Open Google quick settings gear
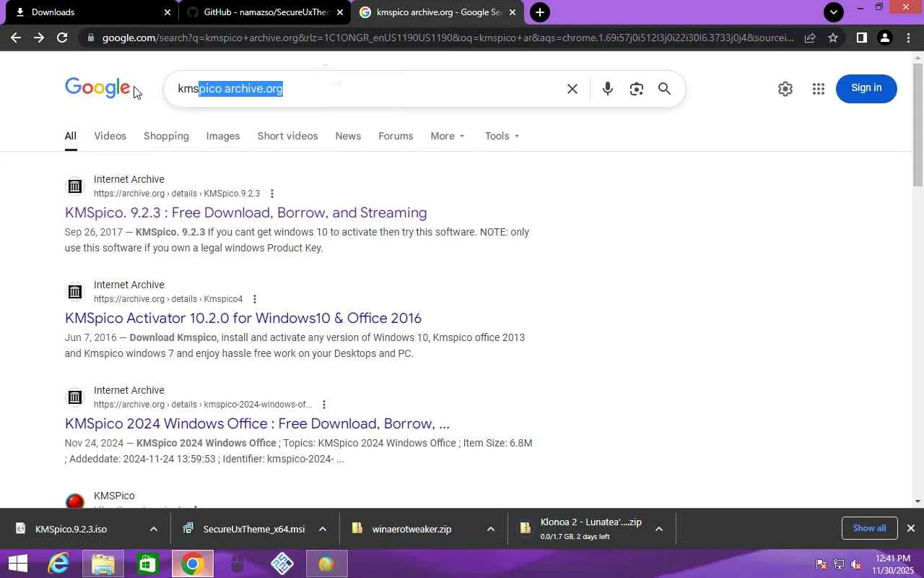 [785, 89]
